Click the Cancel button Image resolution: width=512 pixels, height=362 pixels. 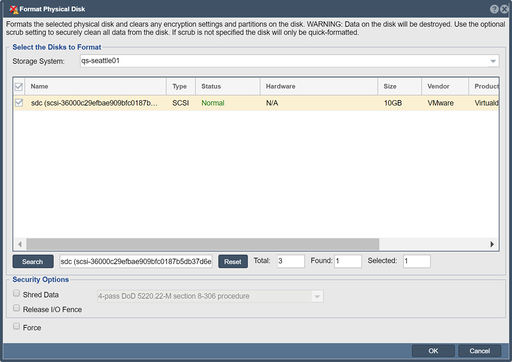pos(480,351)
